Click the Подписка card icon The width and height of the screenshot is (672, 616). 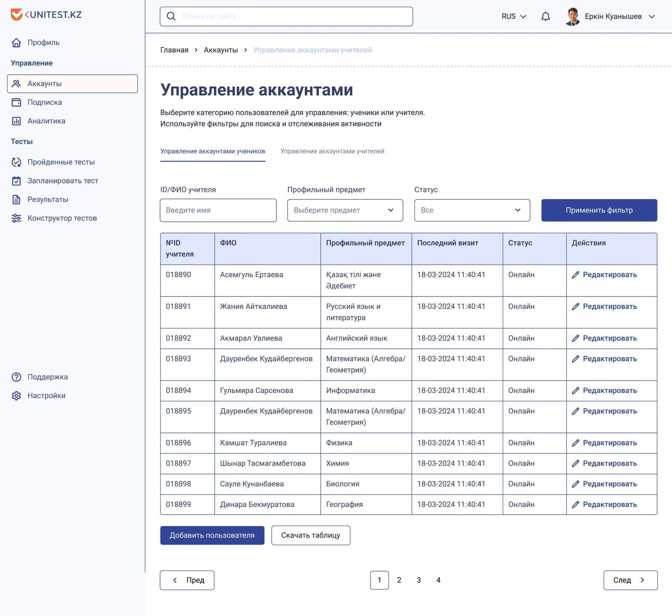click(16, 102)
